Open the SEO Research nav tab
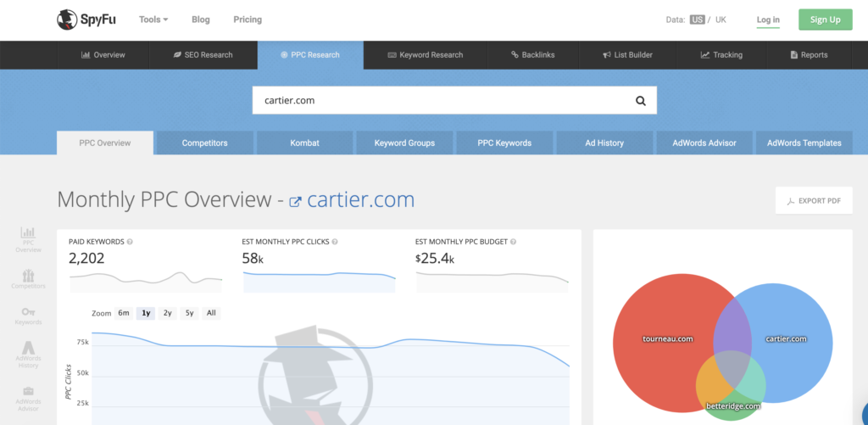The image size is (868, 425). (x=203, y=55)
